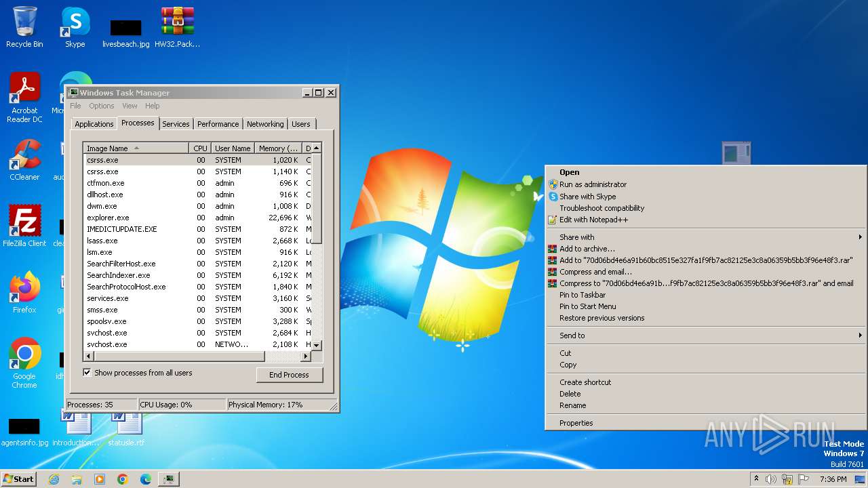This screenshot has width=868, height=488.
Task: Click the taskbar clock showing 7:36 PM
Action: click(x=833, y=479)
